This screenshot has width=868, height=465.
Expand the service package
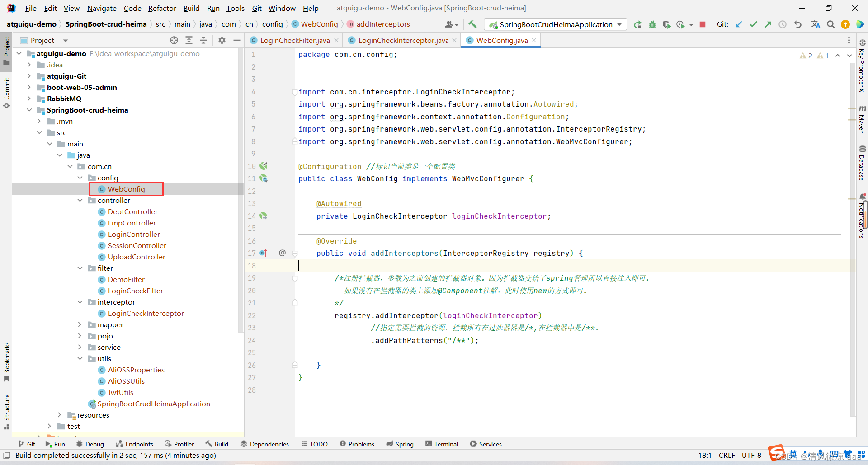coord(80,347)
